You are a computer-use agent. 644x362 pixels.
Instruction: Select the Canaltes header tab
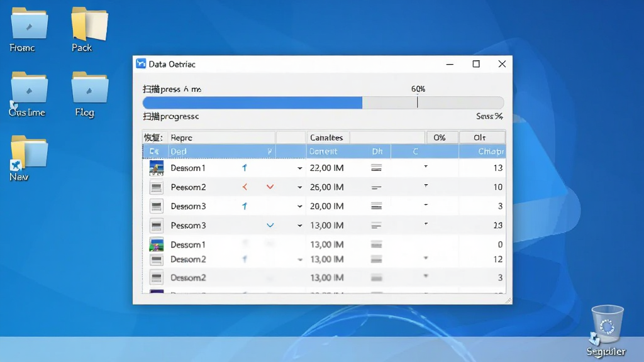click(327, 138)
